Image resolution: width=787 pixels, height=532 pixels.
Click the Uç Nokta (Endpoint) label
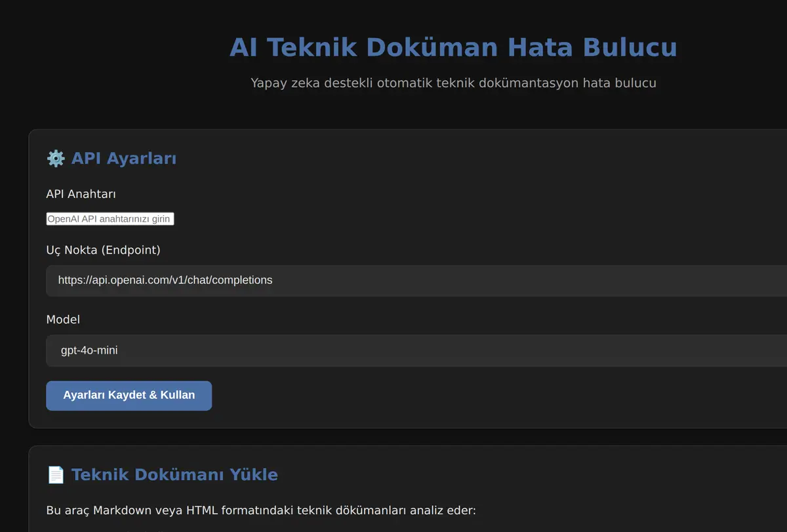(104, 250)
